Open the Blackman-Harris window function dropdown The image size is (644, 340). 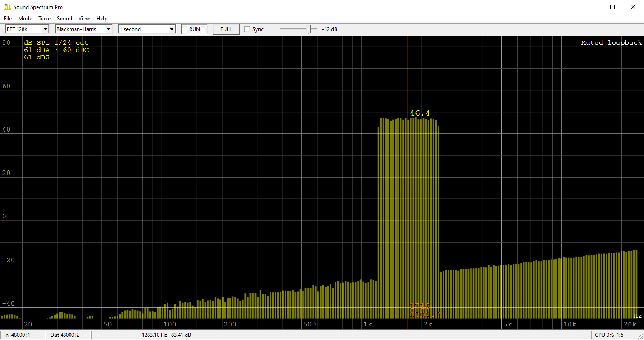coord(108,29)
